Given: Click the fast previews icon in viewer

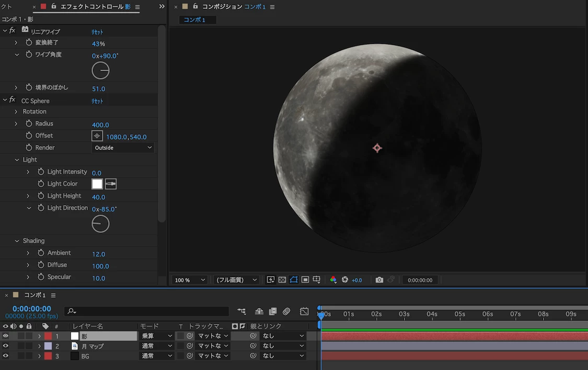Looking at the screenshot, I should [271, 280].
